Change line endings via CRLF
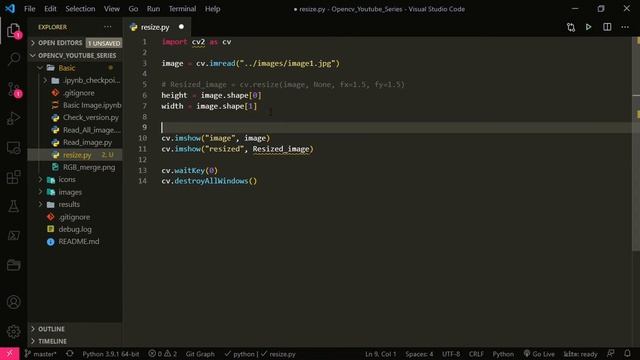640x360 pixels. pyautogui.click(x=476, y=354)
